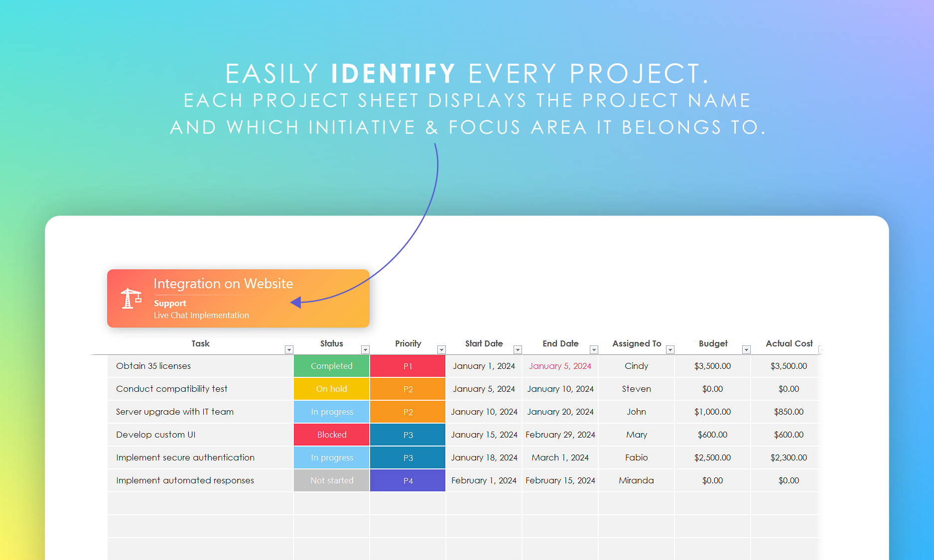
Task: Expand the End Date filter arrow
Action: click(594, 350)
